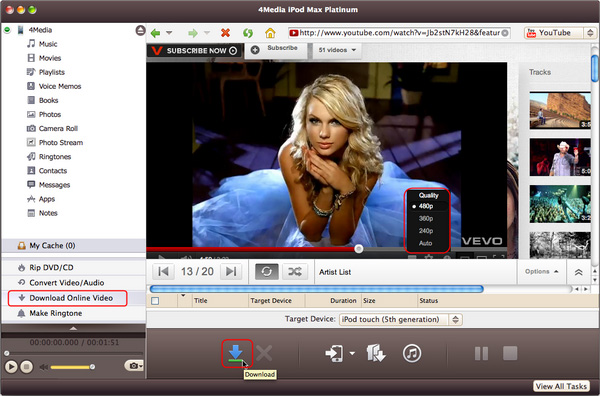Mute the preview volume speaker
Viewport: 600px width, 396px height.
(x=44, y=367)
